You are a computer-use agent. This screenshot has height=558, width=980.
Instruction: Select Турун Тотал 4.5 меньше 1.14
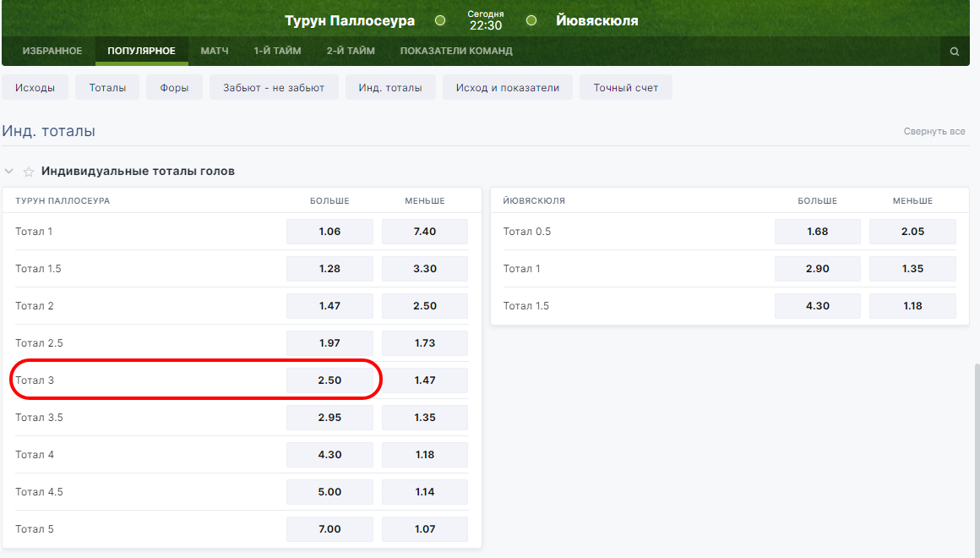point(425,492)
